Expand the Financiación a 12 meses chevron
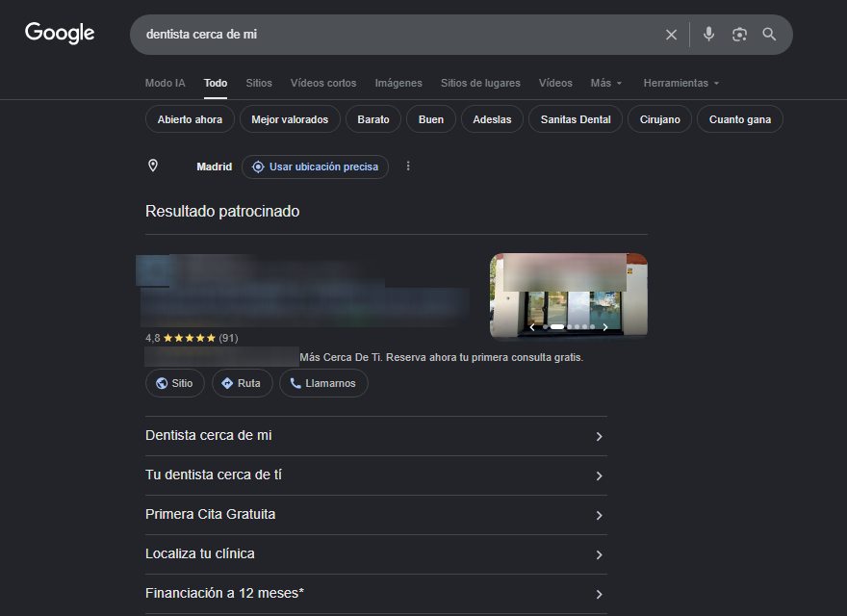The image size is (847, 616). pos(599,595)
